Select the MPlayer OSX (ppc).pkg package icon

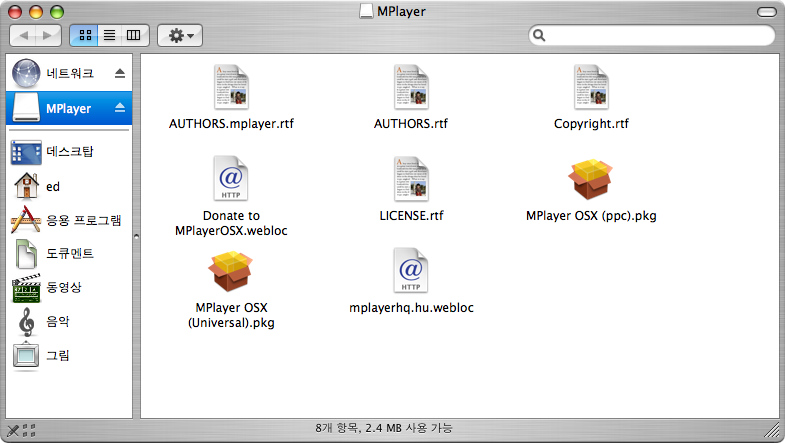[x=591, y=179]
